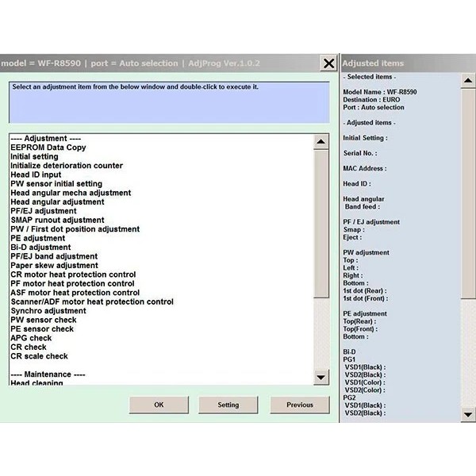
Task: Go back with the Previous button
Action: tap(299, 405)
